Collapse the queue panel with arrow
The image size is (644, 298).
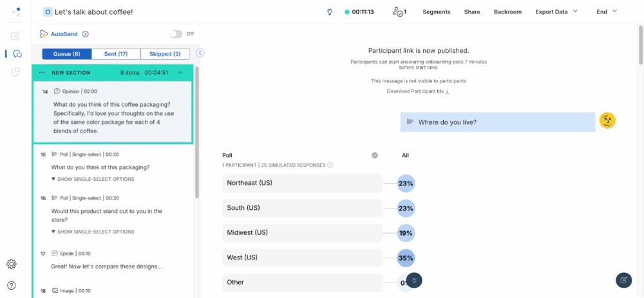click(200, 53)
